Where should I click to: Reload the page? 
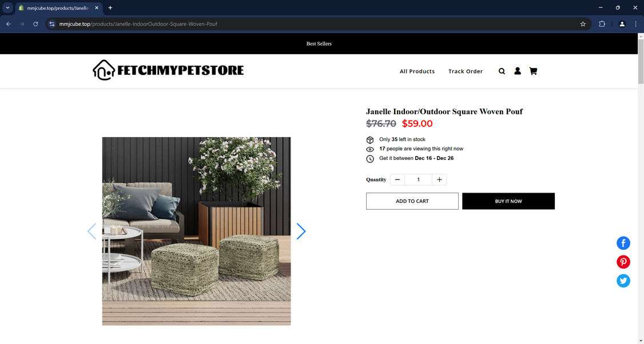[35, 24]
